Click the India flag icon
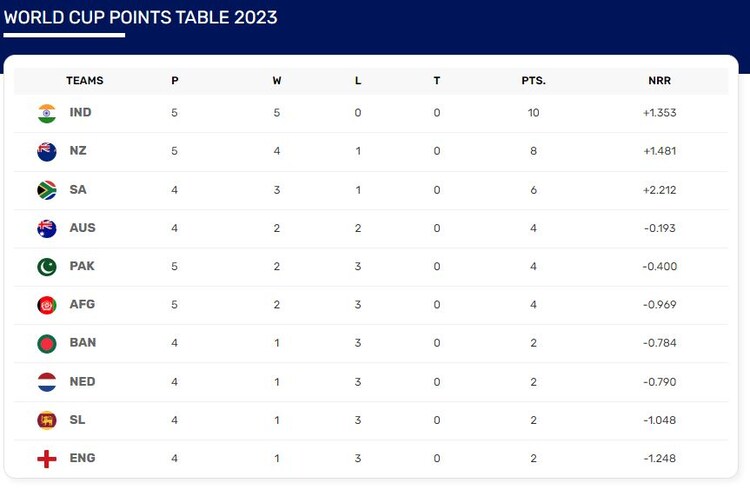 click(47, 113)
